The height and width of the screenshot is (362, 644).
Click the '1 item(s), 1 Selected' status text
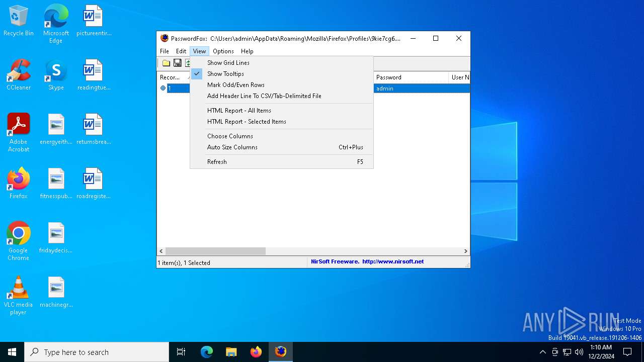pos(184,262)
